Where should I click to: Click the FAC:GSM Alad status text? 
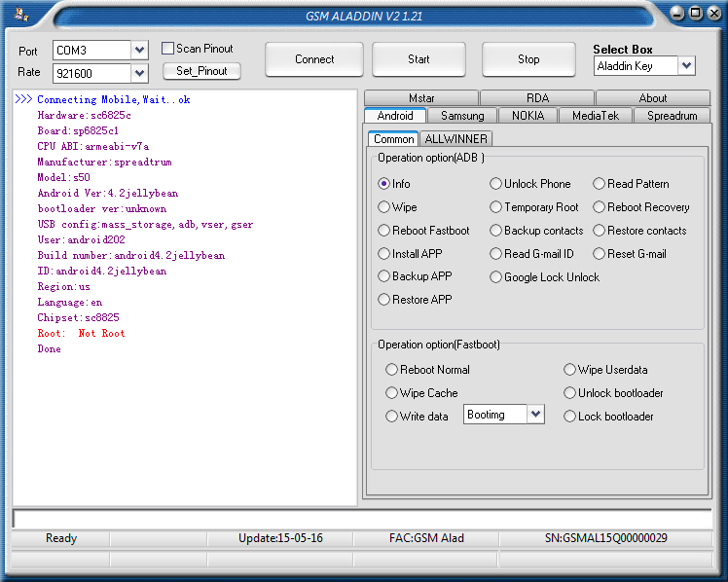click(x=426, y=538)
